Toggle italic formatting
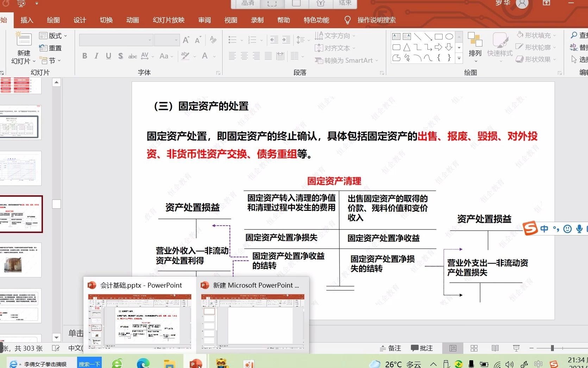This screenshot has height=368, width=588. point(96,56)
